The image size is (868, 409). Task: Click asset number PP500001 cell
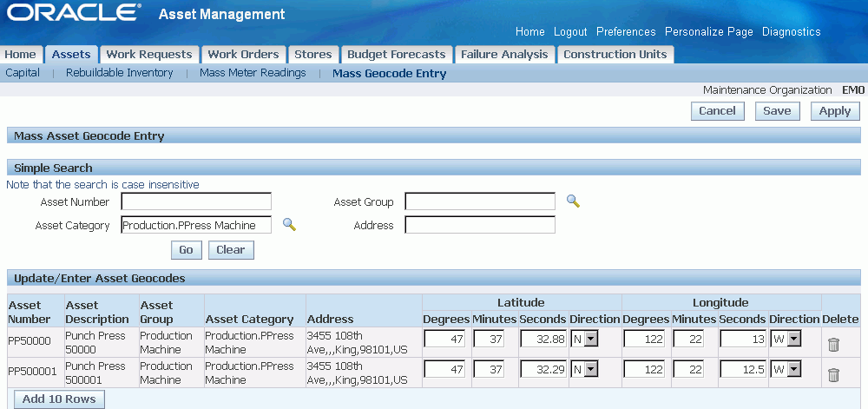pyautogui.click(x=32, y=372)
